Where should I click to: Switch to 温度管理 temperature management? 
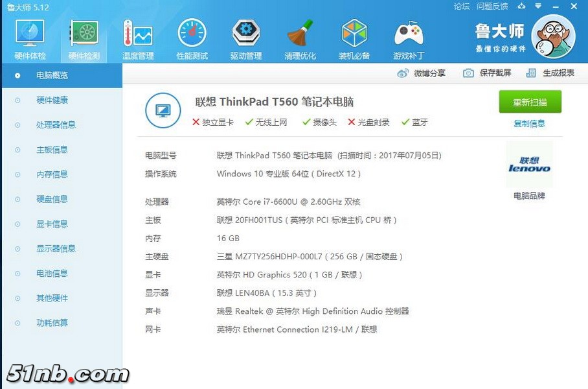coord(137,37)
